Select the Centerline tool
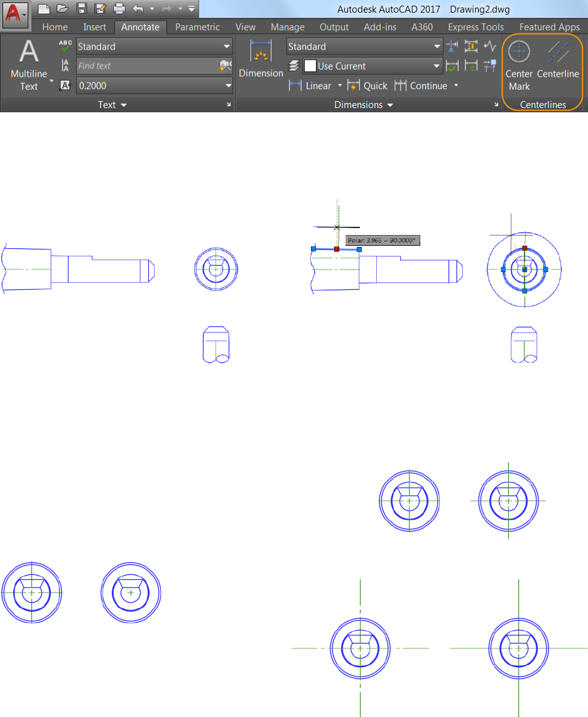 (x=558, y=62)
